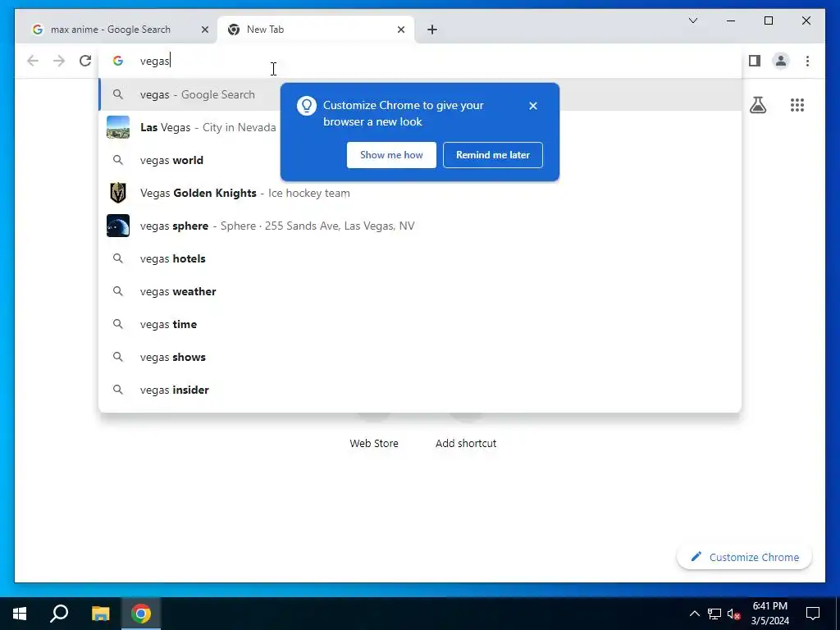Select the New Tab tab
The image size is (840, 630).
pos(316,30)
